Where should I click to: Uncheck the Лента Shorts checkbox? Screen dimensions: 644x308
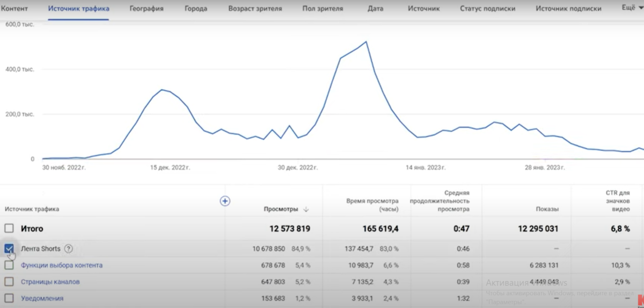(x=9, y=248)
